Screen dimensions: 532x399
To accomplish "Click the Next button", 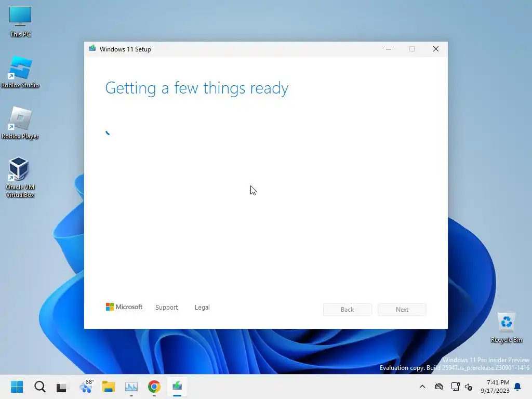I will click(x=402, y=310).
